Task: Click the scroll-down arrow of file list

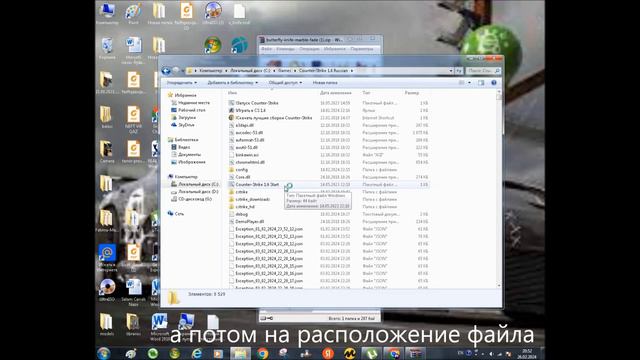Action: (x=499, y=286)
